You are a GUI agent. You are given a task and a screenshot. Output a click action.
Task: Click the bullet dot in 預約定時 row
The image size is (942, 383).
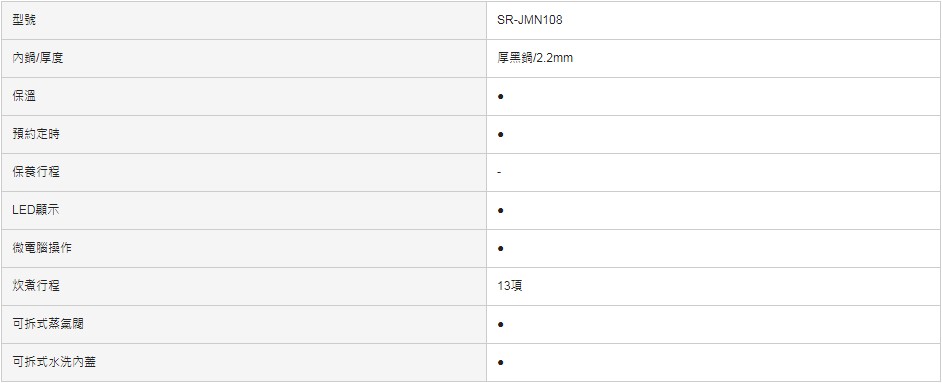[500, 134]
